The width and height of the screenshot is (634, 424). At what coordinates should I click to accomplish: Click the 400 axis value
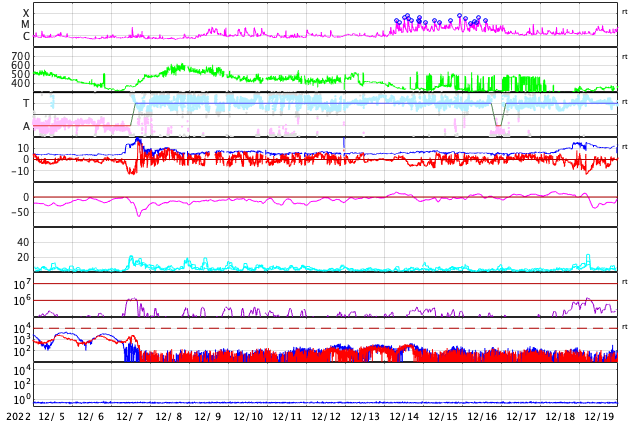pyautogui.click(x=21, y=83)
